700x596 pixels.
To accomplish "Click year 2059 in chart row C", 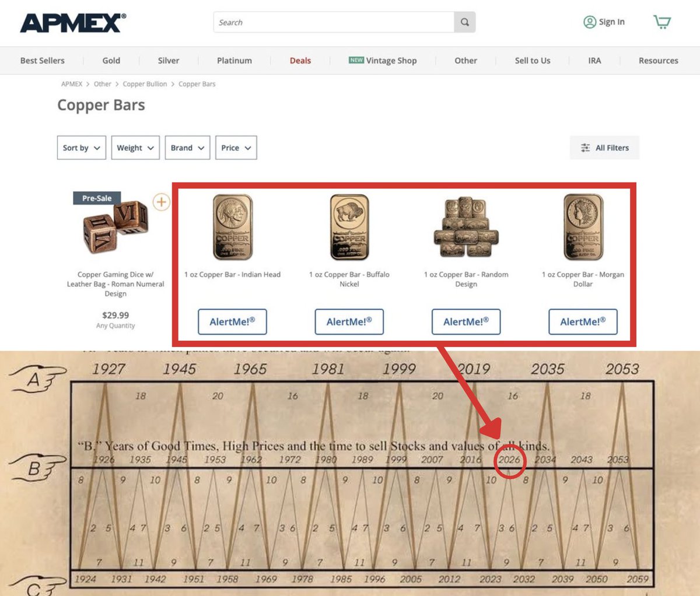I will point(637,579).
